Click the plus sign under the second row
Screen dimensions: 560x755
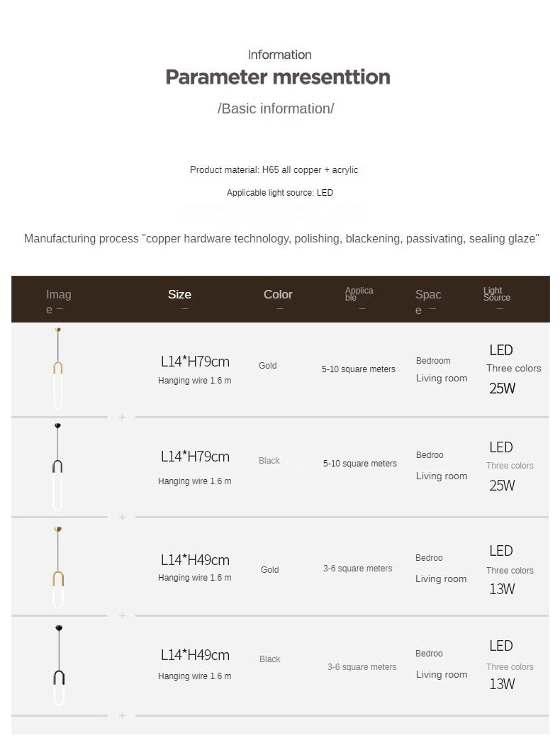(x=122, y=518)
